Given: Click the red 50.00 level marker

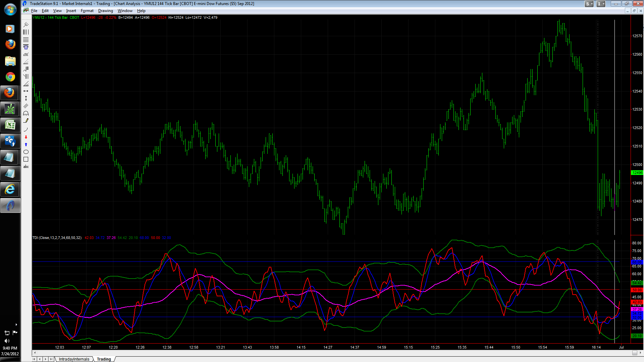Looking at the screenshot, I should [x=637, y=290].
